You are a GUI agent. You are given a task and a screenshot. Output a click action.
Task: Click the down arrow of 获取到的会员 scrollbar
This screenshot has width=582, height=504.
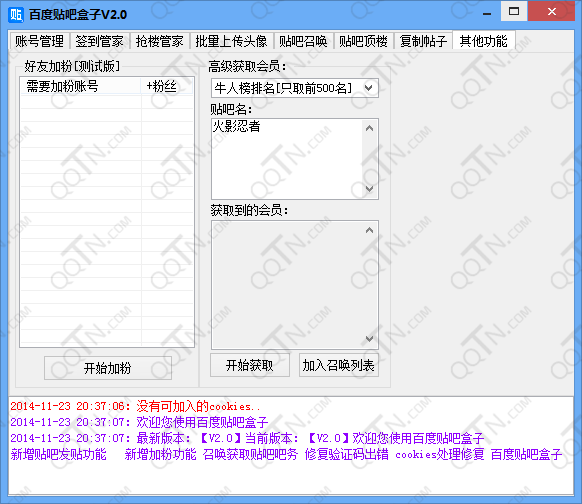pos(369,339)
